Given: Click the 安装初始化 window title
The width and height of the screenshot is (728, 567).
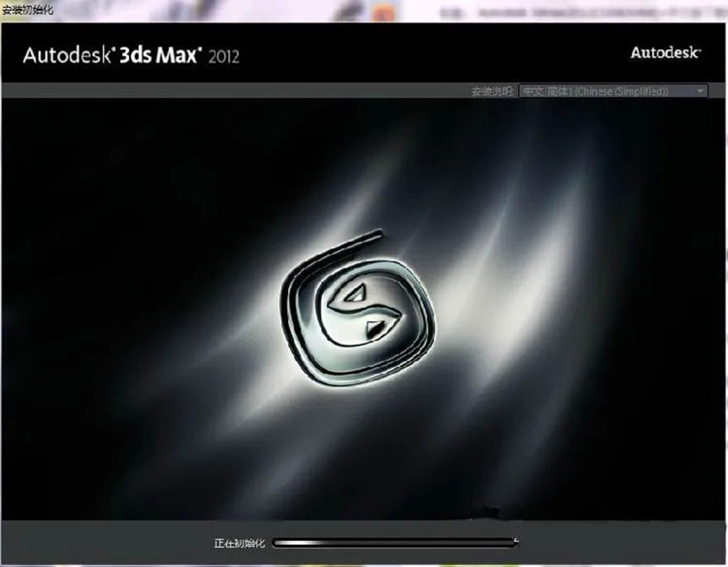Looking at the screenshot, I should (x=28, y=9).
